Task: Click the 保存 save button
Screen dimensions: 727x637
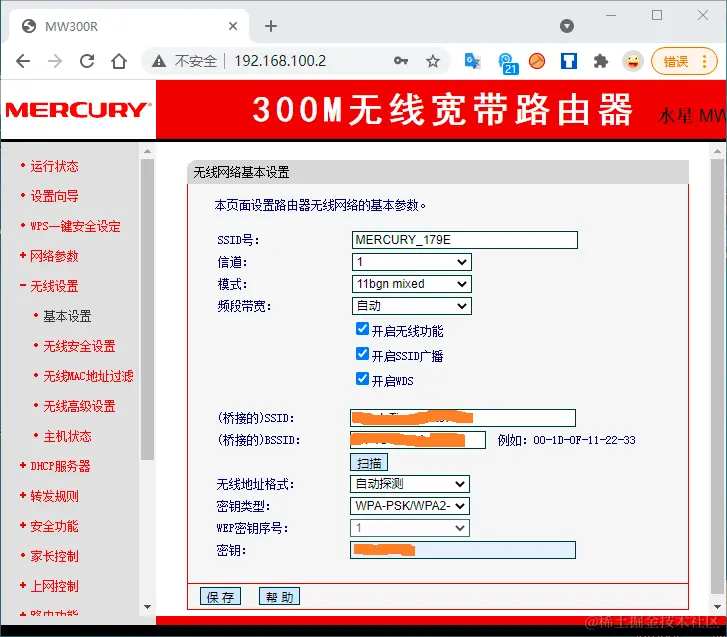Action: [220, 597]
